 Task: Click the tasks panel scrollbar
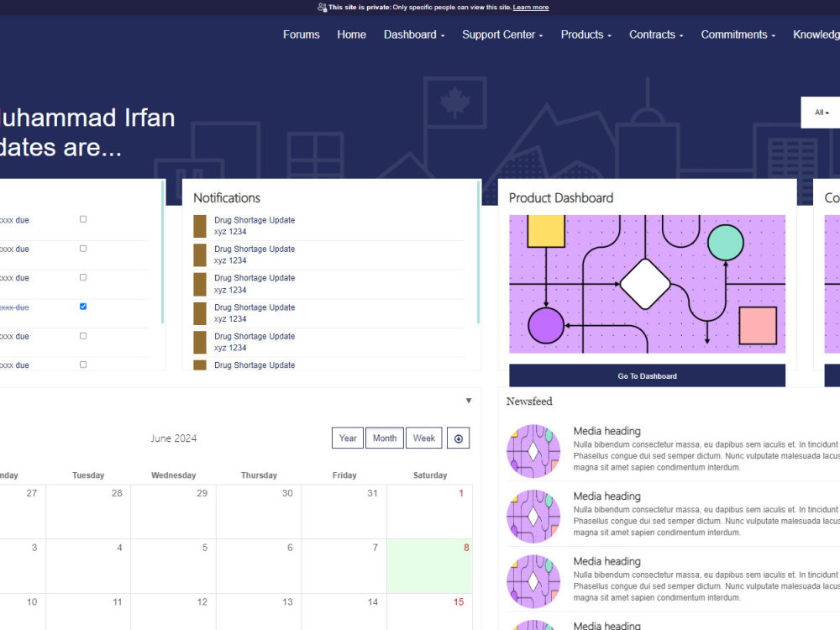click(162, 252)
